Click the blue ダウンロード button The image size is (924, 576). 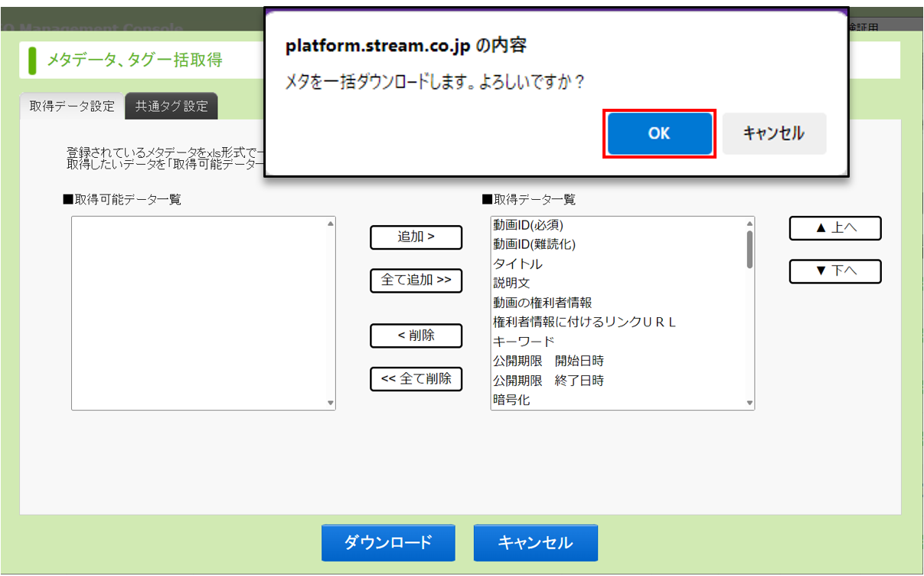388,543
